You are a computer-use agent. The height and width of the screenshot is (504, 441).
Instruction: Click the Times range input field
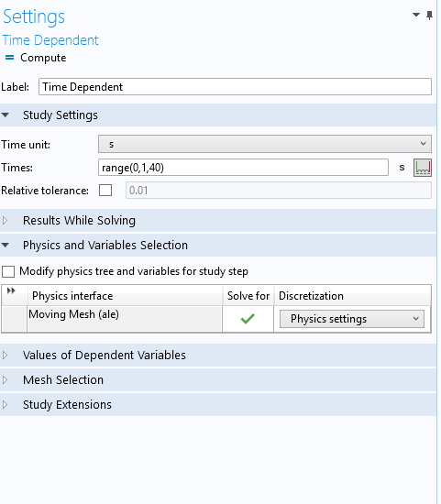coord(243,168)
